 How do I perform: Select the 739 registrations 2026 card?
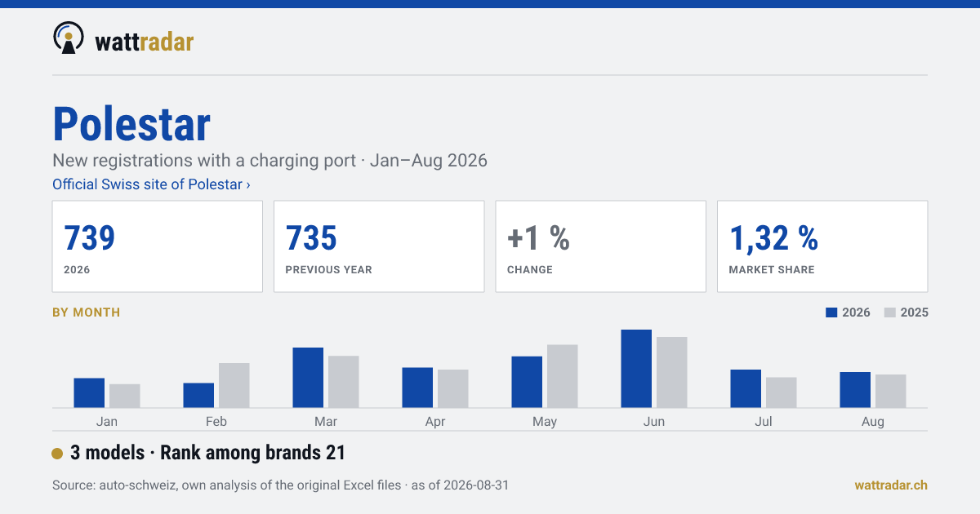point(158,246)
